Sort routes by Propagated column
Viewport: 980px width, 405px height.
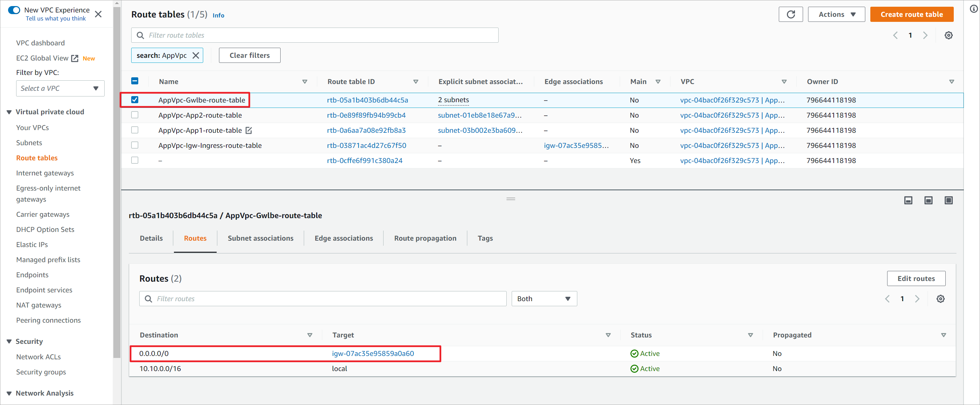(943, 335)
